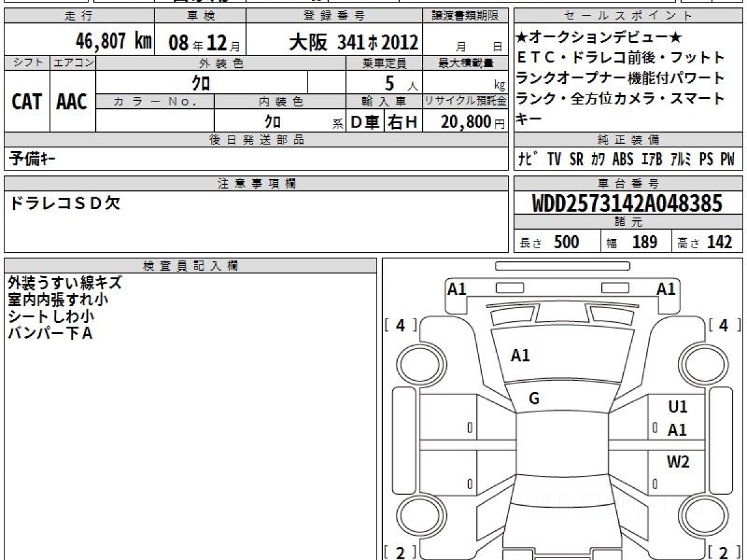Click the 諸元 header

coord(628,222)
